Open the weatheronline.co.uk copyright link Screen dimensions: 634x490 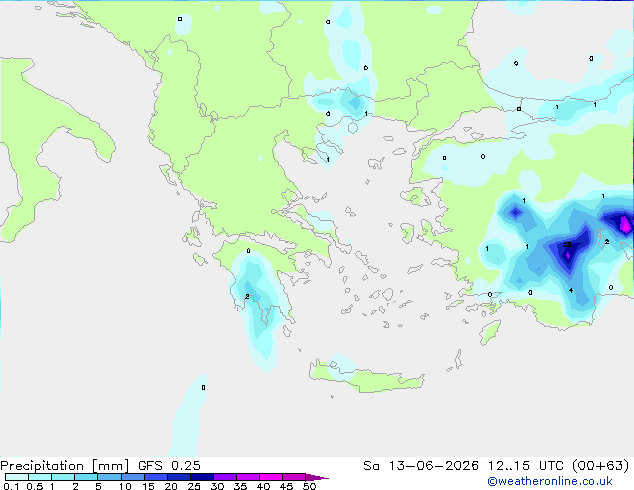[x=549, y=481]
